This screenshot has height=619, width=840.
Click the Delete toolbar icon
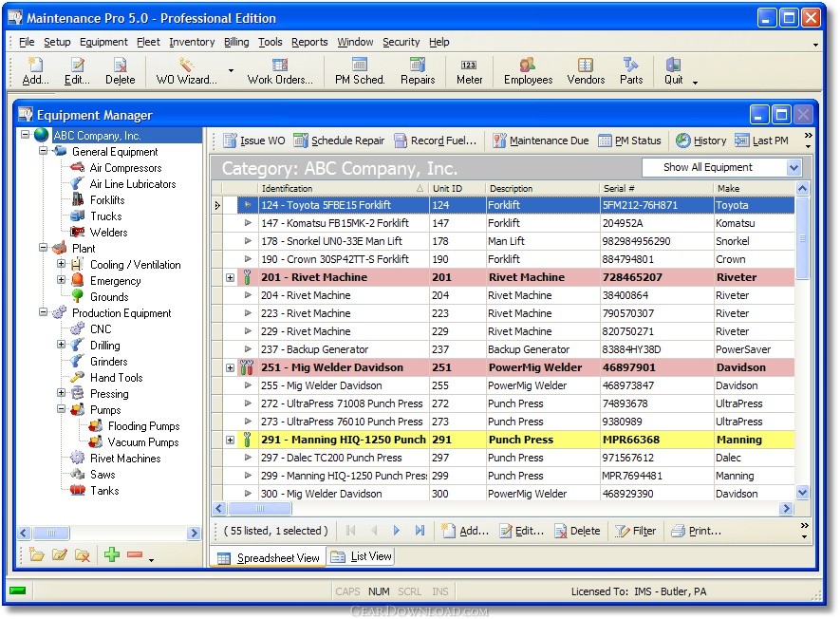pos(120,71)
